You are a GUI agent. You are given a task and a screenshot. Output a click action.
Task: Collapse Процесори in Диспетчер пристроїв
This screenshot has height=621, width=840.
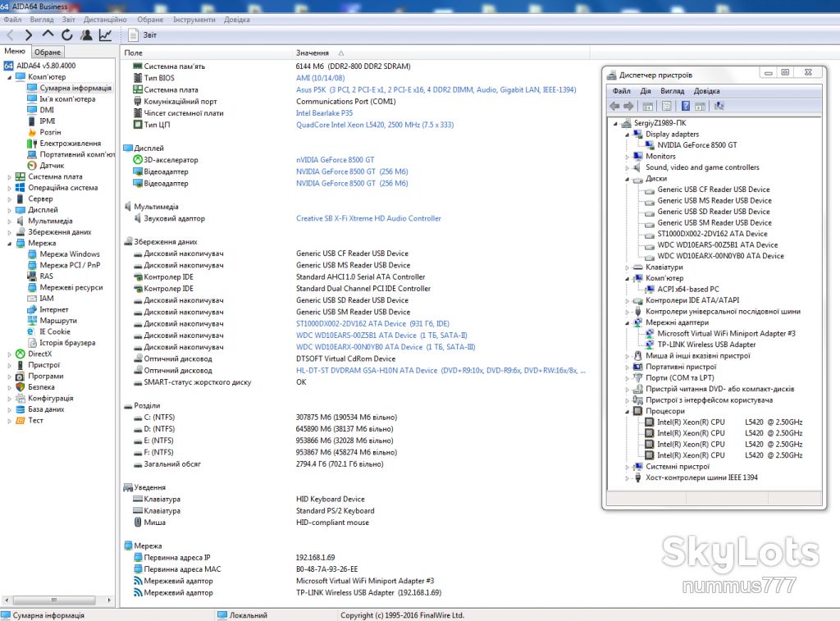click(627, 412)
